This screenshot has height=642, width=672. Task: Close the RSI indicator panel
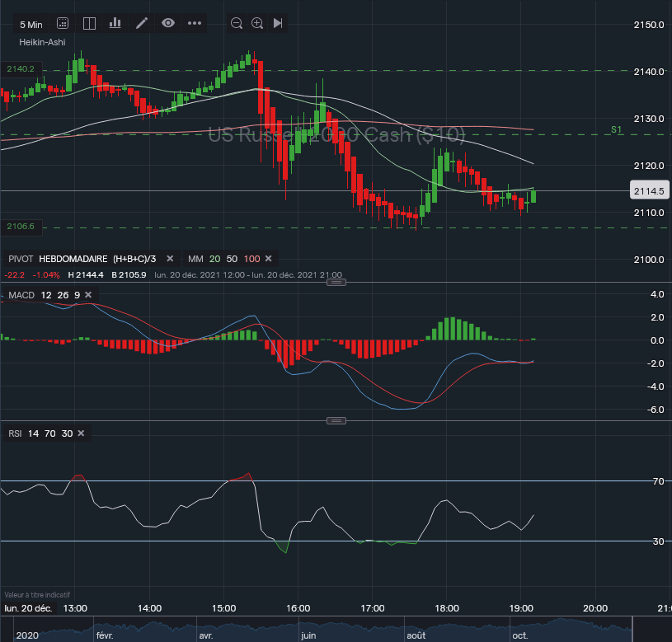point(84,433)
